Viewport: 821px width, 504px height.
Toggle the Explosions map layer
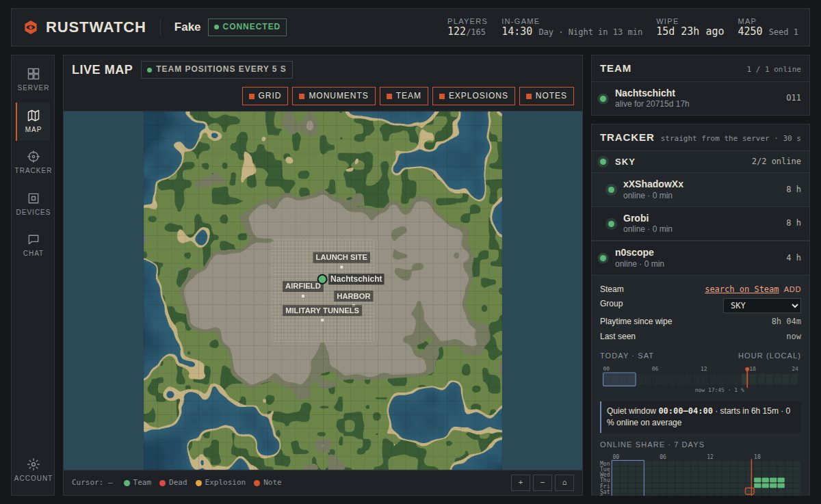[473, 96]
